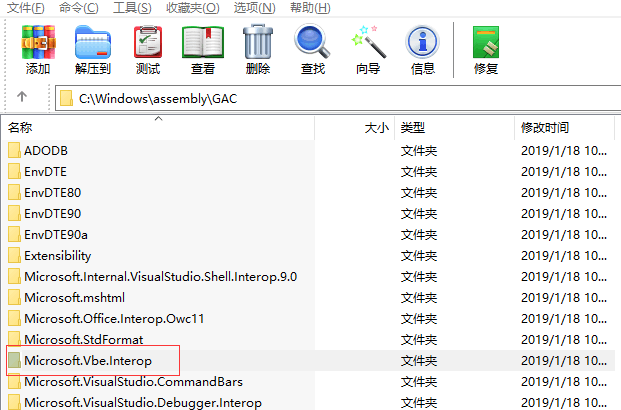Open the Commands (命令) menu
The height and width of the screenshot is (410, 621).
[x=78, y=8]
